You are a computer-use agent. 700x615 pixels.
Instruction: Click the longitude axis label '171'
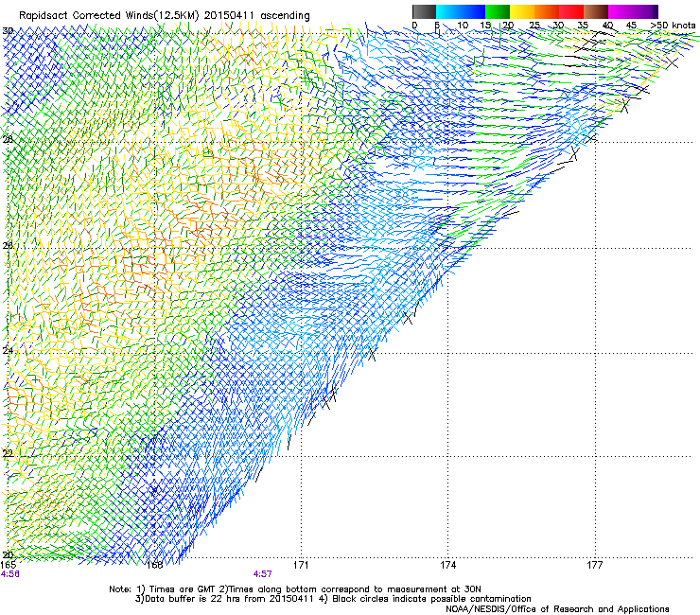302,565
